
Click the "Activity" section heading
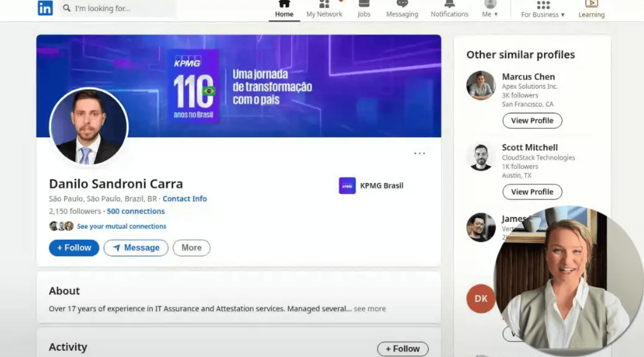pyautogui.click(x=68, y=347)
